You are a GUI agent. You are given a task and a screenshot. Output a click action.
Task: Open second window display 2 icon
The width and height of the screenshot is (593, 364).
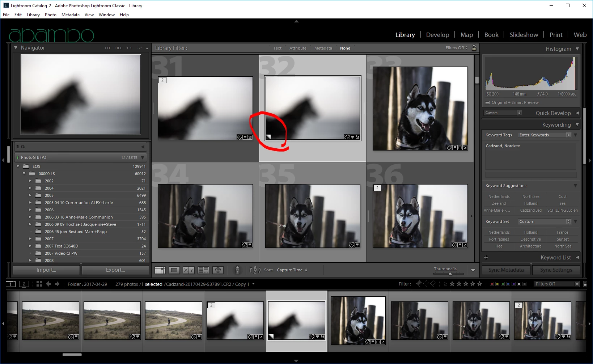(x=24, y=284)
